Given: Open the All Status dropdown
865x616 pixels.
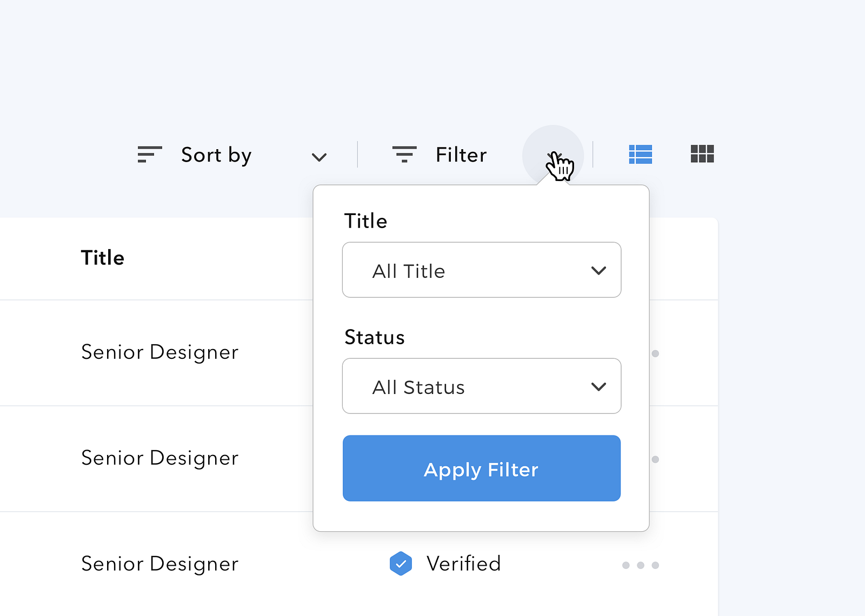Looking at the screenshot, I should pyautogui.click(x=482, y=386).
